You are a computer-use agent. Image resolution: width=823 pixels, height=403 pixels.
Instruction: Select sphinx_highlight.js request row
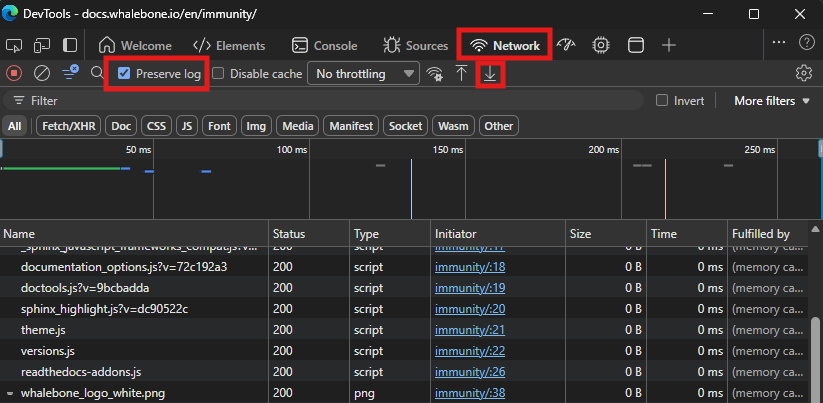coord(404,309)
